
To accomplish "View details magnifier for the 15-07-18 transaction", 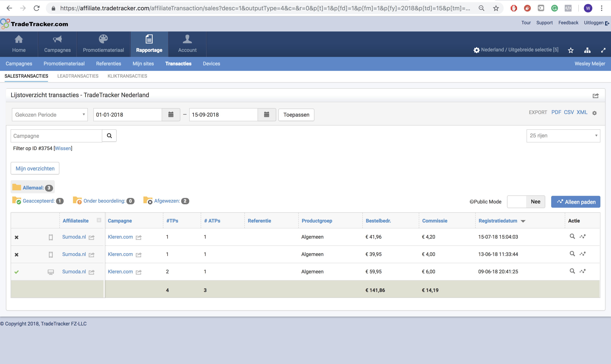I will tap(572, 236).
